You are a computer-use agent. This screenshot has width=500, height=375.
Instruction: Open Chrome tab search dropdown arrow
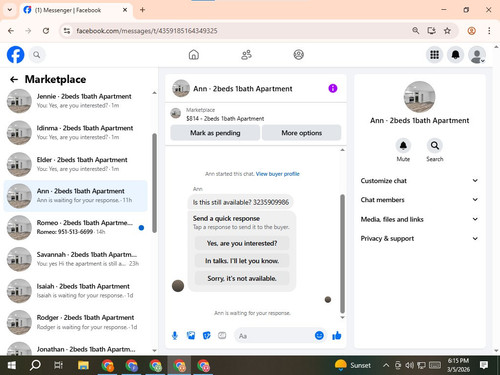(x=10, y=10)
